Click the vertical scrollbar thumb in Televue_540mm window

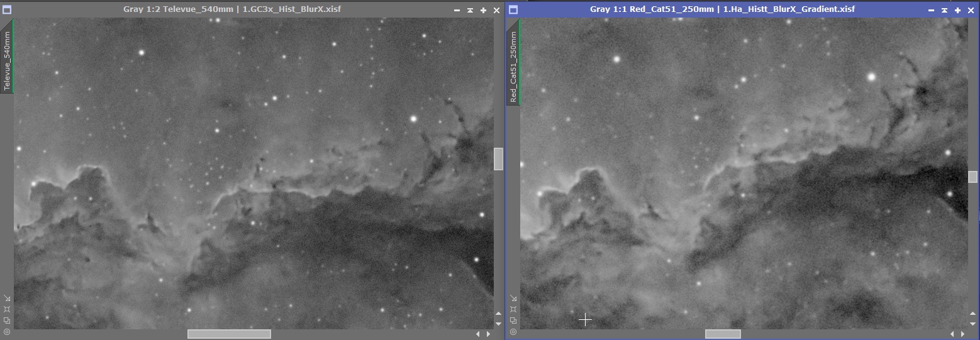tap(498, 159)
